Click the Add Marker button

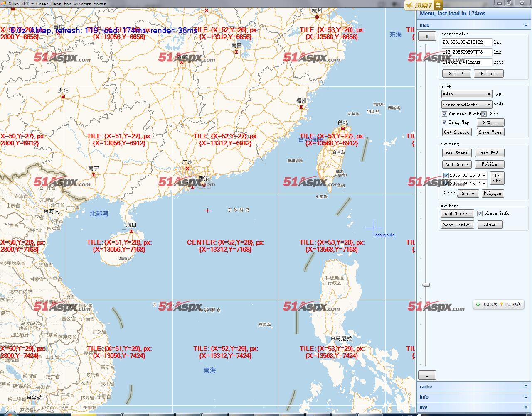[457, 213]
